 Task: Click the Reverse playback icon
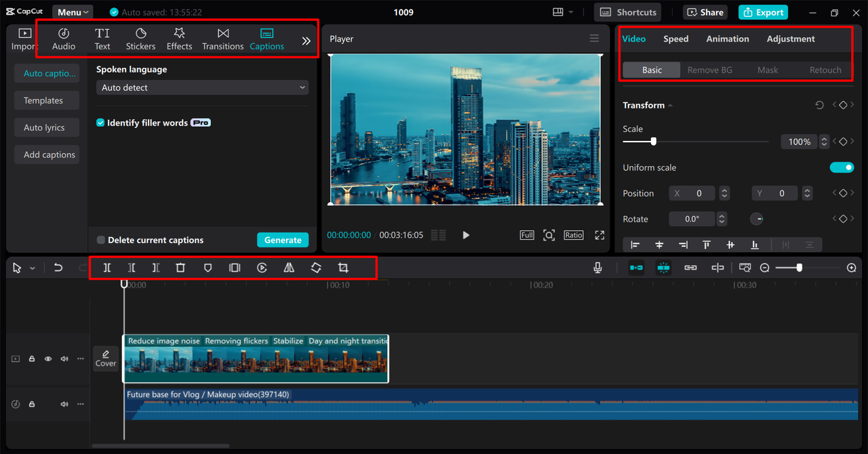coord(262,268)
